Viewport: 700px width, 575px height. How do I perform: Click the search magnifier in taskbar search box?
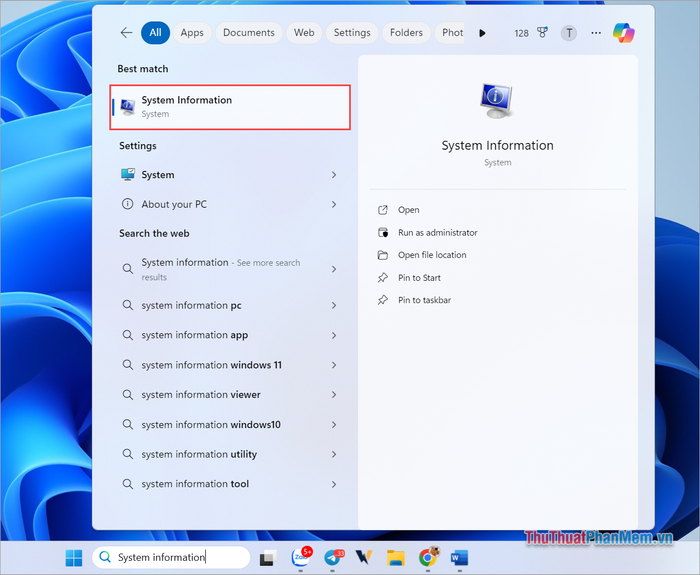(105, 557)
